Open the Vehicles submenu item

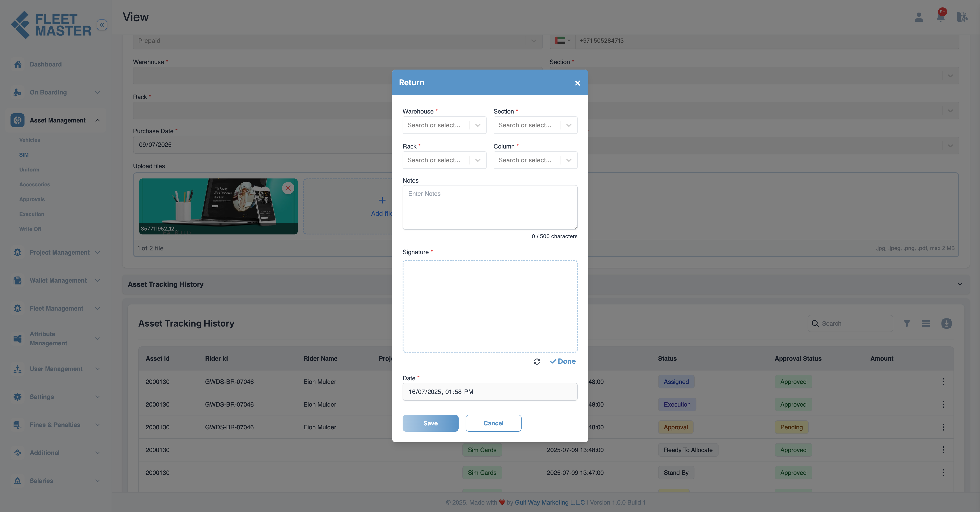pyautogui.click(x=30, y=140)
